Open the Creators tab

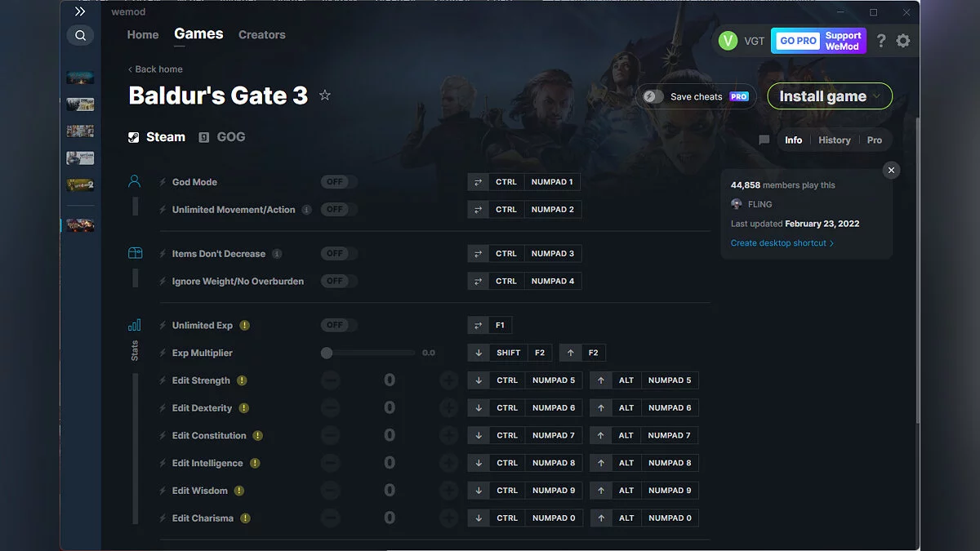point(262,35)
